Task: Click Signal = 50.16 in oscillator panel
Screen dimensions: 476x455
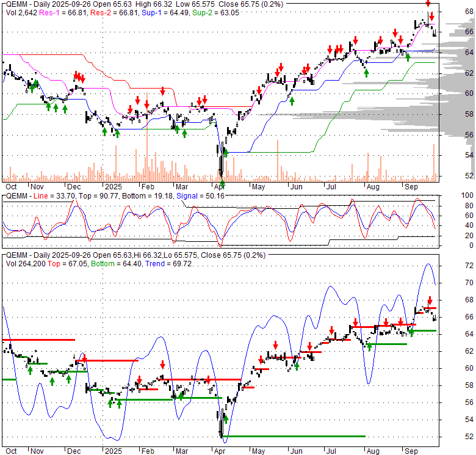Action: click(200, 196)
